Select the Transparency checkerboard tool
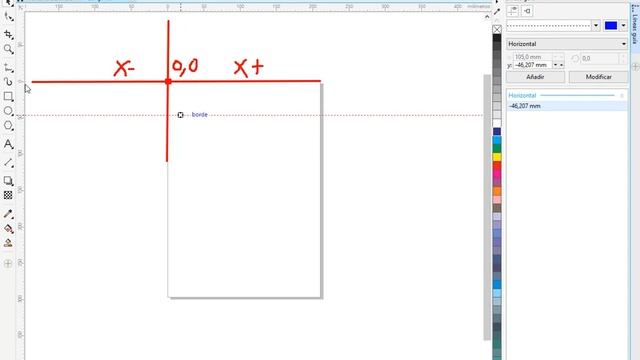 coord(8,195)
